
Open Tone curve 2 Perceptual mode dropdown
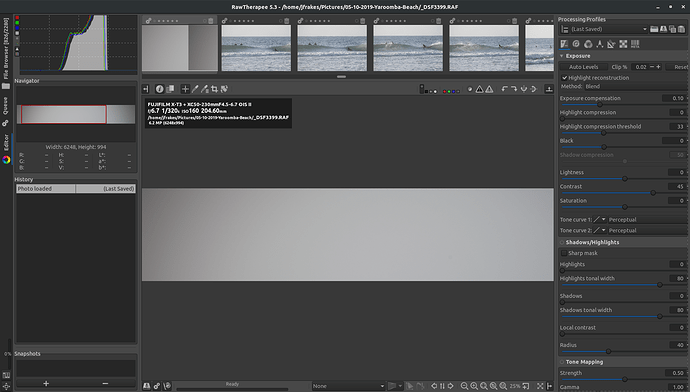pos(647,230)
